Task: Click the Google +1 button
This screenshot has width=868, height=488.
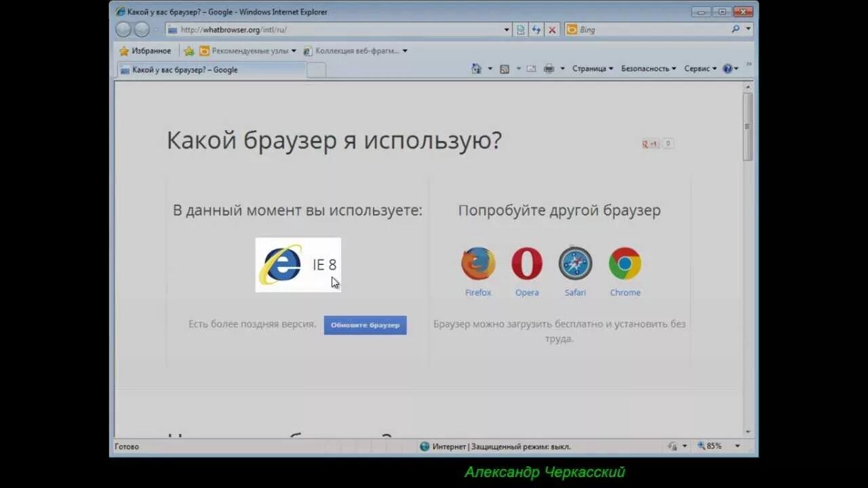Action: click(651, 144)
